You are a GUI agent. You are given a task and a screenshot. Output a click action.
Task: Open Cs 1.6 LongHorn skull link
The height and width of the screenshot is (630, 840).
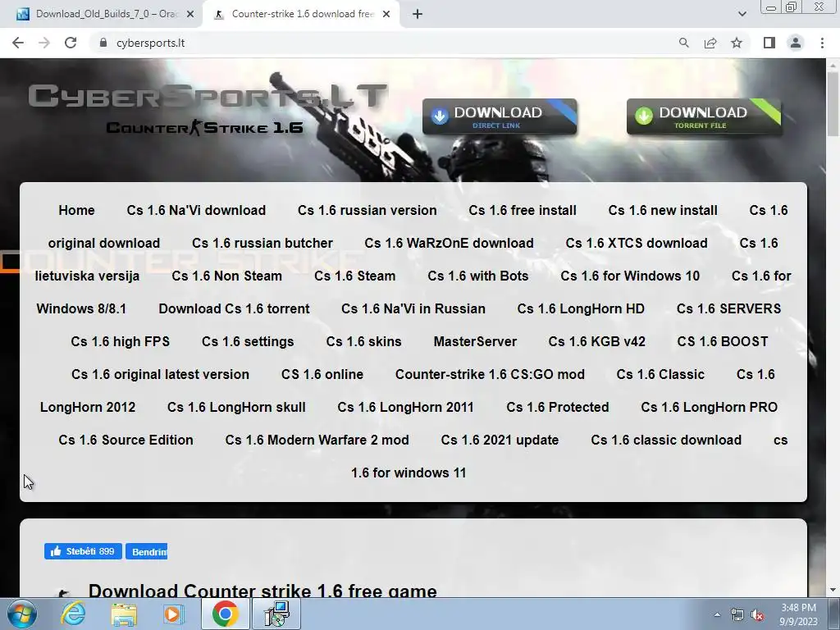pos(236,407)
